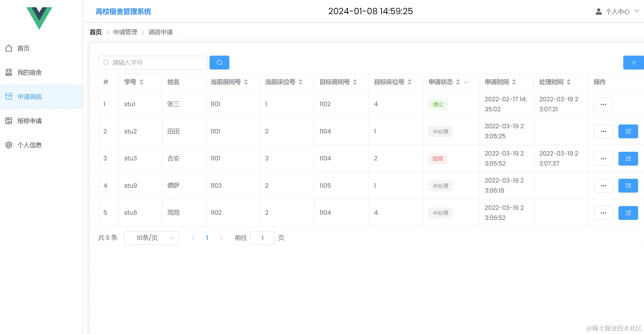The image size is (644, 334).
Task: Open more options for stu9 row
Action: [603, 186]
